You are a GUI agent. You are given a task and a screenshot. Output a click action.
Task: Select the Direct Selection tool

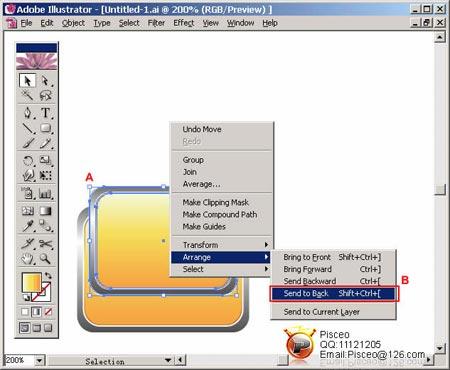(45, 81)
